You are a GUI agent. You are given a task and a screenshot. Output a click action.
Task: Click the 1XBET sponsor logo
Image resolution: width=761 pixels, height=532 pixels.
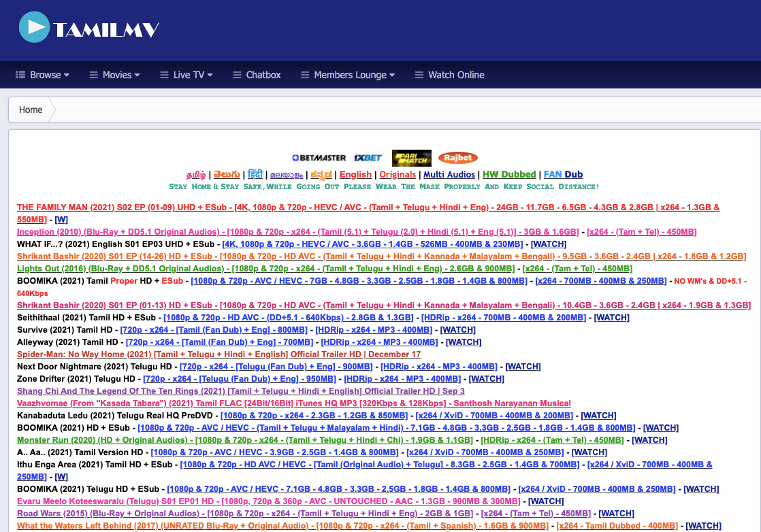[x=368, y=158]
